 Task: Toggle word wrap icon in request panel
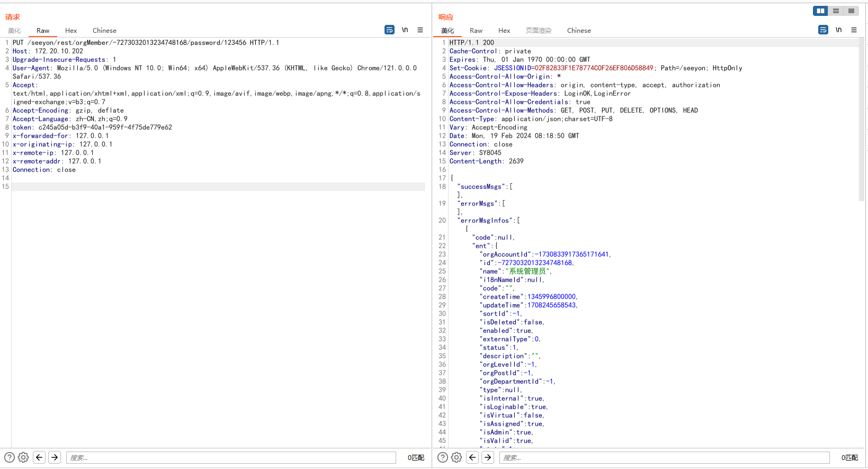[x=389, y=30]
